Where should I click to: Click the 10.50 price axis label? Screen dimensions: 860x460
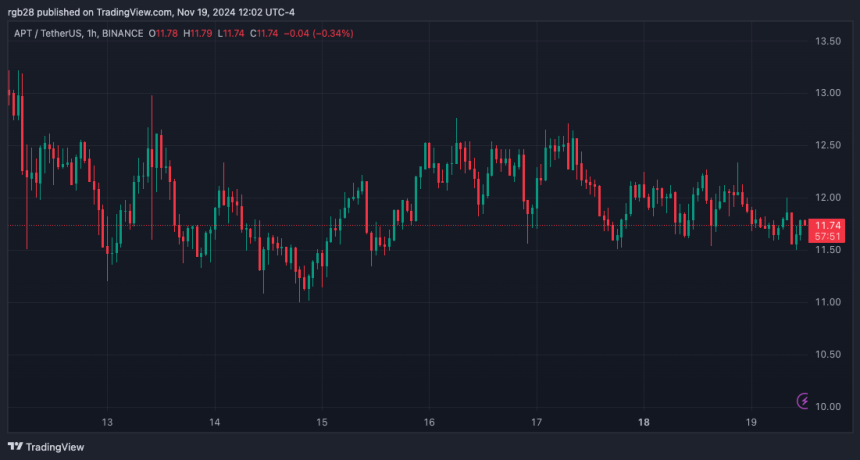pos(829,355)
